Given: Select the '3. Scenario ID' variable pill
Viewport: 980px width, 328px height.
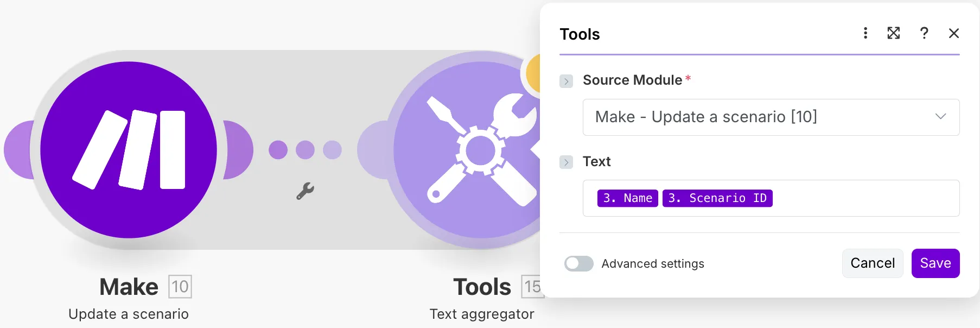Looking at the screenshot, I should click(x=717, y=198).
